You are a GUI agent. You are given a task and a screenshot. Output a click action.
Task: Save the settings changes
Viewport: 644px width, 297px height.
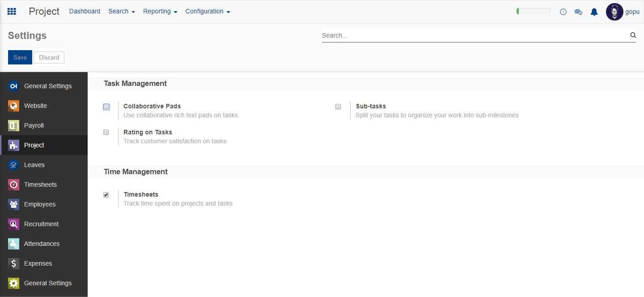pyautogui.click(x=20, y=57)
